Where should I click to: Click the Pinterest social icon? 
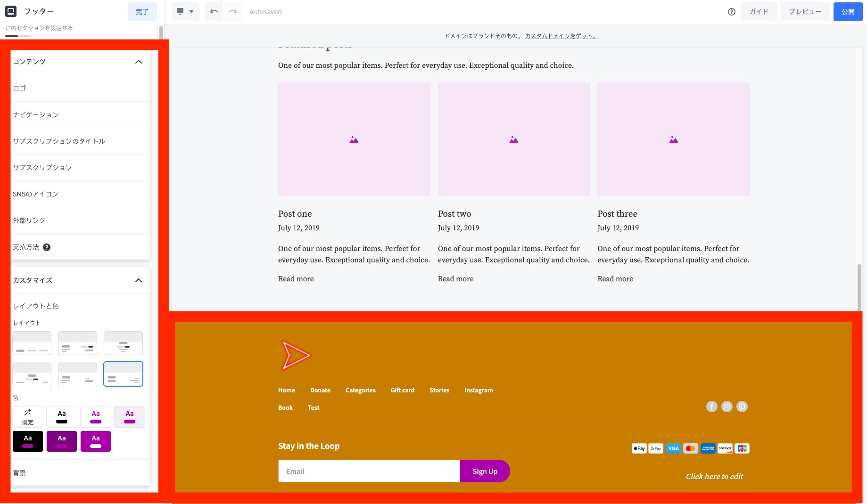(742, 406)
